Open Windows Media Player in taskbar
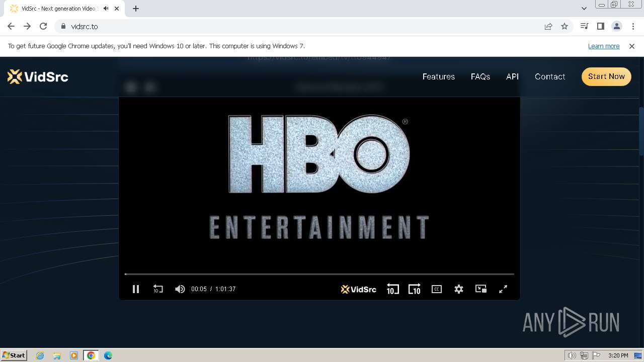This screenshot has width=644, height=362. coord(74,355)
